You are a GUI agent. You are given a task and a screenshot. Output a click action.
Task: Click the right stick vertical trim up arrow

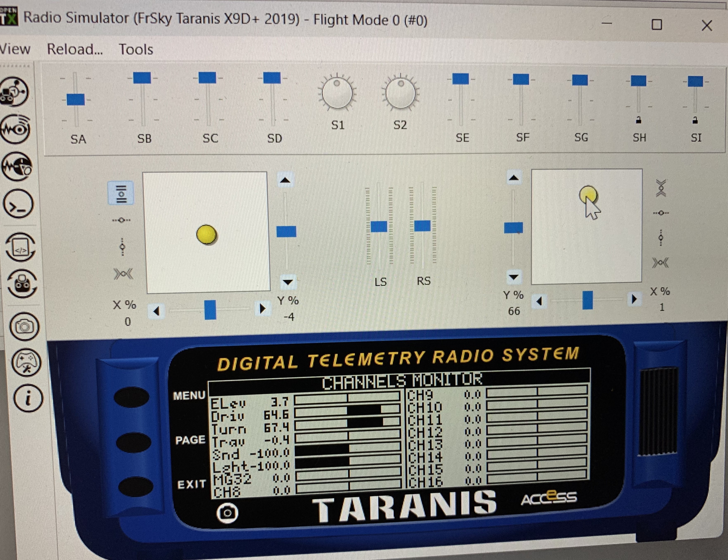tap(514, 178)
